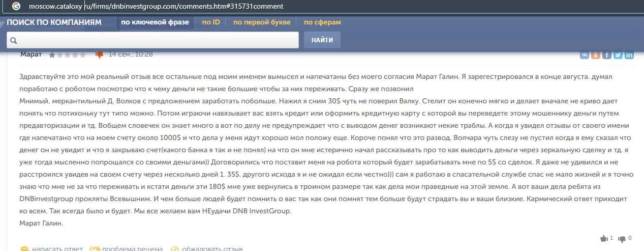
Task: Click 'написать ответ' link
Action: (x=57, y=249)
